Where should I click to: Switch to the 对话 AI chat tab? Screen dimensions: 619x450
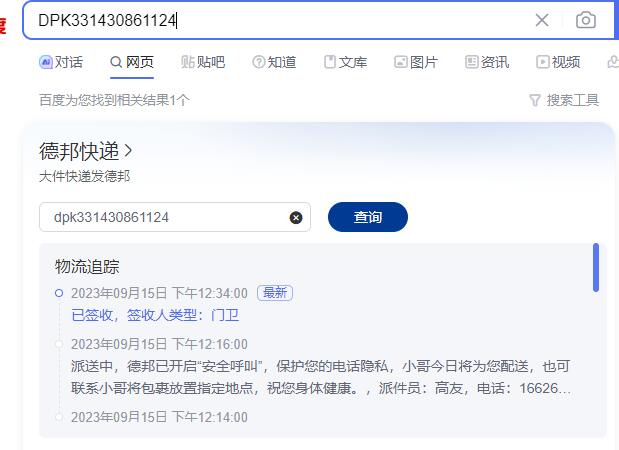click(x=61, y=62)
